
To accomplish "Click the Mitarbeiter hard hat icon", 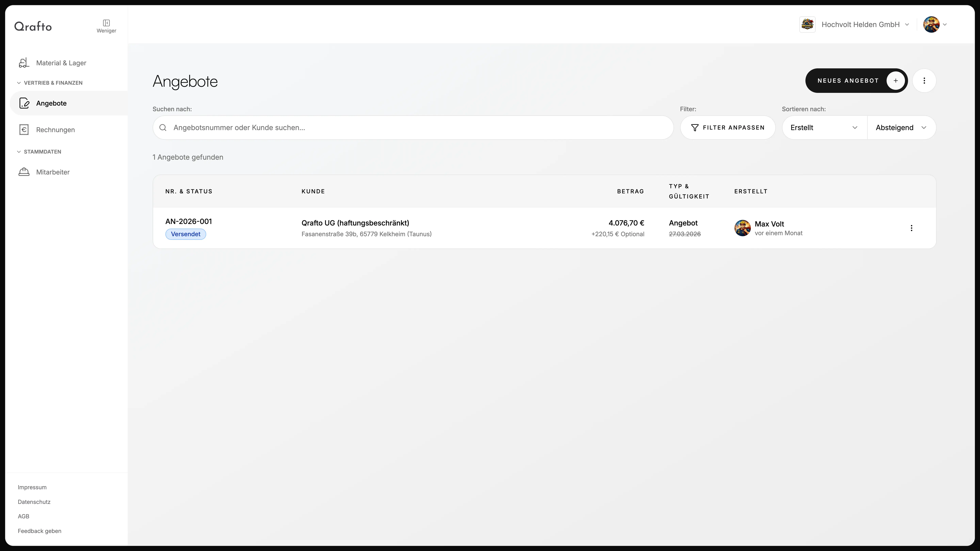I will pyautogui.click(x=24, y=172).
